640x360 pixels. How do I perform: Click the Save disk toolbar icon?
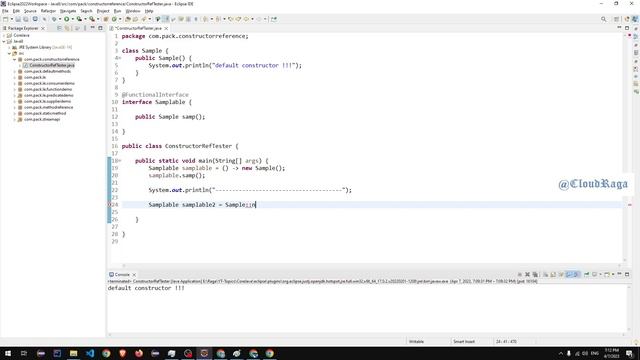tap(18, 19)
